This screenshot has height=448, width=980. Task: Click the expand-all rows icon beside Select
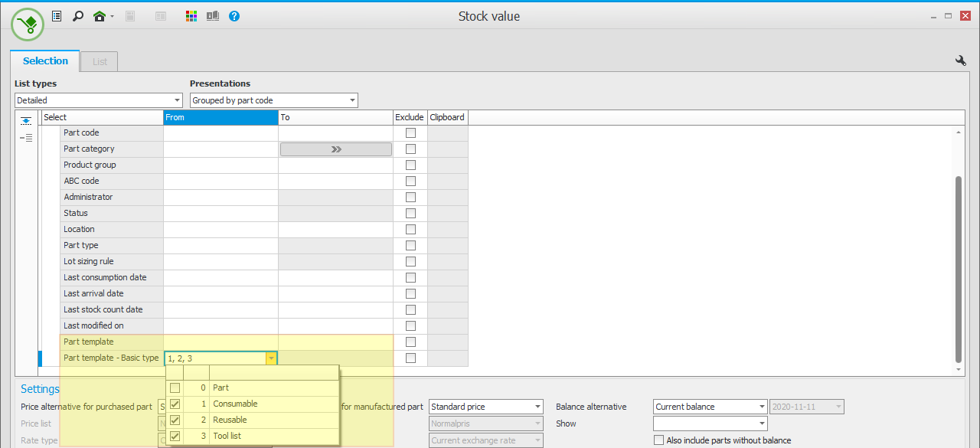(x=26, y=121)
